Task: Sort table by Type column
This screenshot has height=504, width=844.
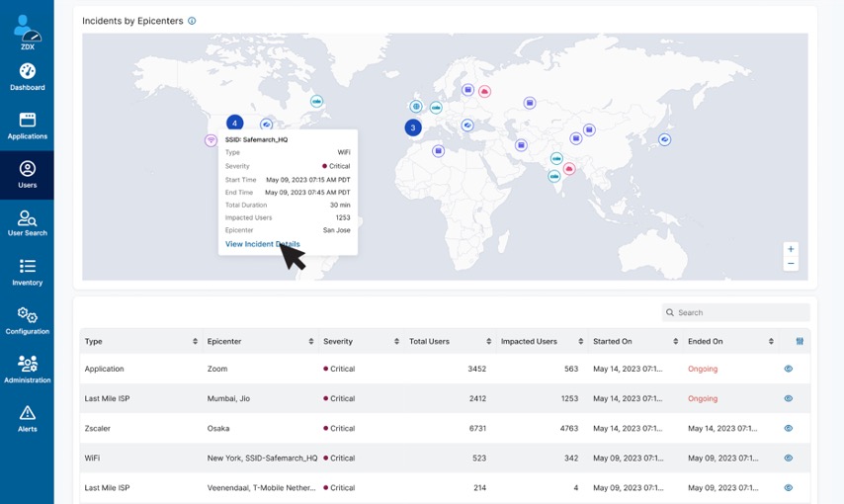Action: 195,342
